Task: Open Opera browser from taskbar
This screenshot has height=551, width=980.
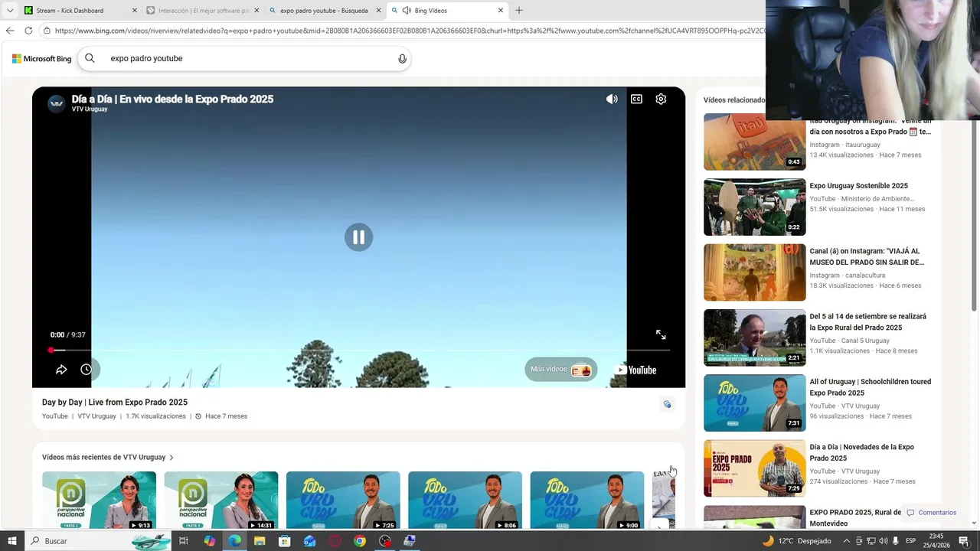Action: click(335, 541)
